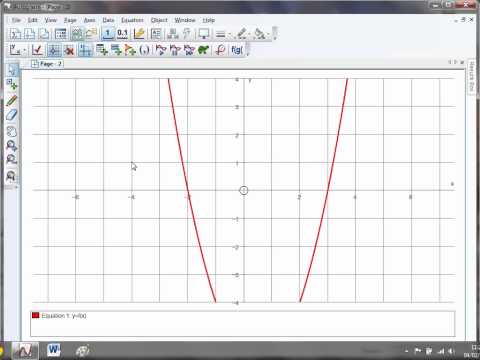
Task: Click the folder with key toolbar icon
Action: 91,34
